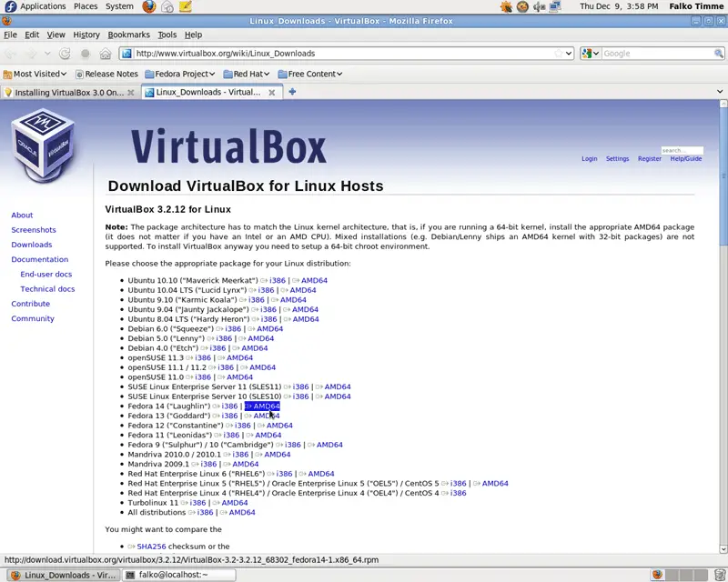Open the Places menu in the top panel
Image resolution: width=728 pixels, height=582 pixels.
coord(86,6)
